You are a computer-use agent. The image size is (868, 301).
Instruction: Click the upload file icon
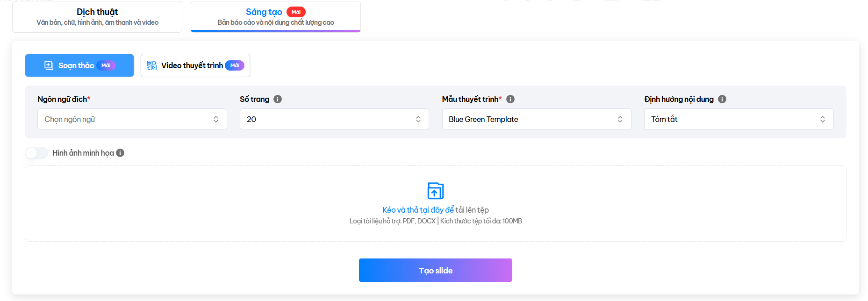(435, 191)
